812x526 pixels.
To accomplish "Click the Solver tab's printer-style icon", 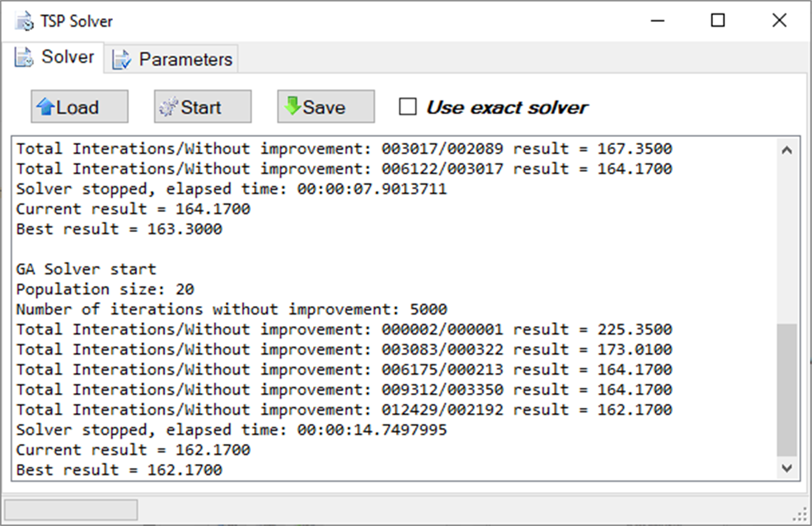I will point(22,57).
